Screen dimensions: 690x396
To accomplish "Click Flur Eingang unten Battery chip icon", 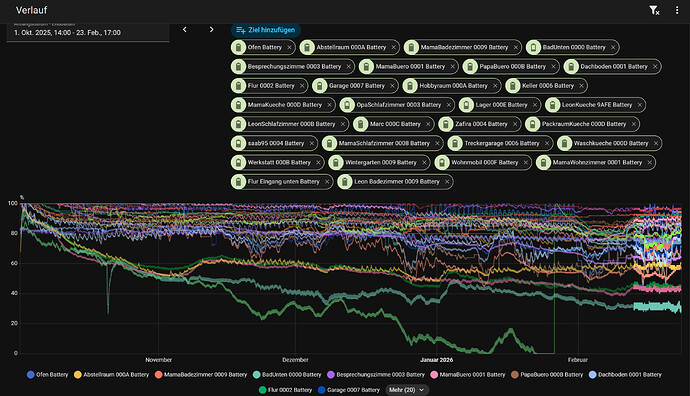I will 239,181.
